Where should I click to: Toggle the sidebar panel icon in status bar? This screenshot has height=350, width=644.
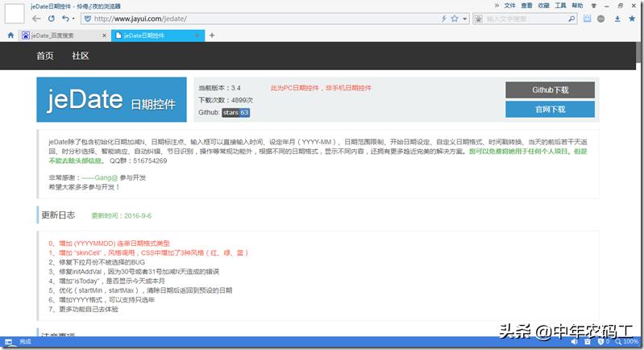pyautogui.click(x=9, y=342)
